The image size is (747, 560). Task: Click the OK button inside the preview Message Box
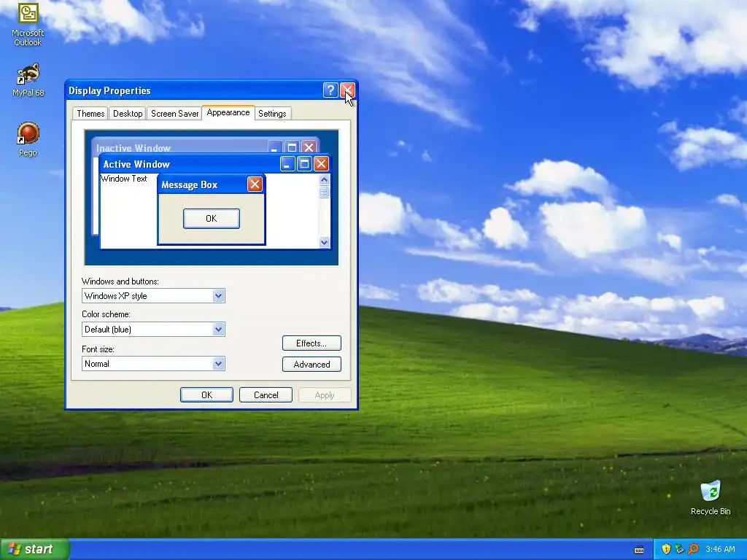coord(212,219)
